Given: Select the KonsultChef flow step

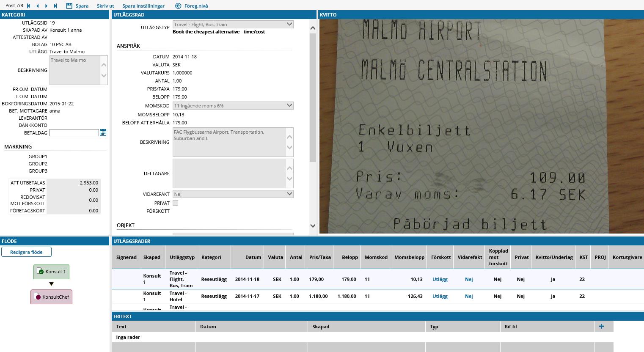Looking at the screenshot, I should pos(51,297).
